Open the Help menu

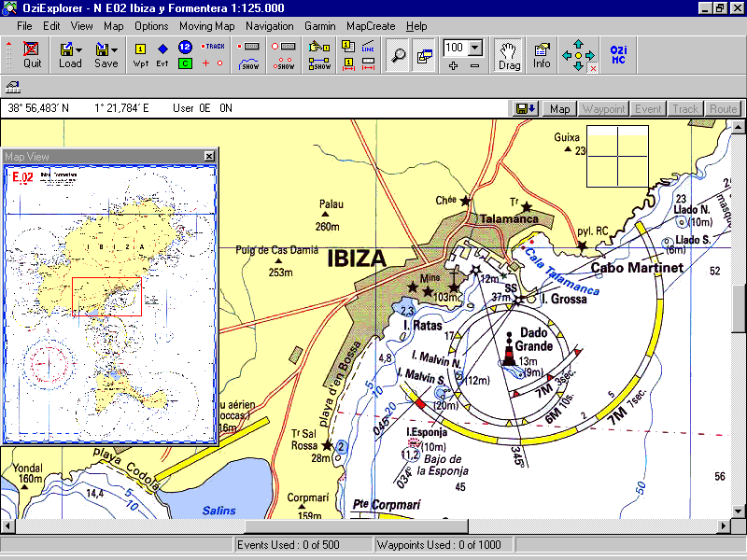click(x=416, y=26)
